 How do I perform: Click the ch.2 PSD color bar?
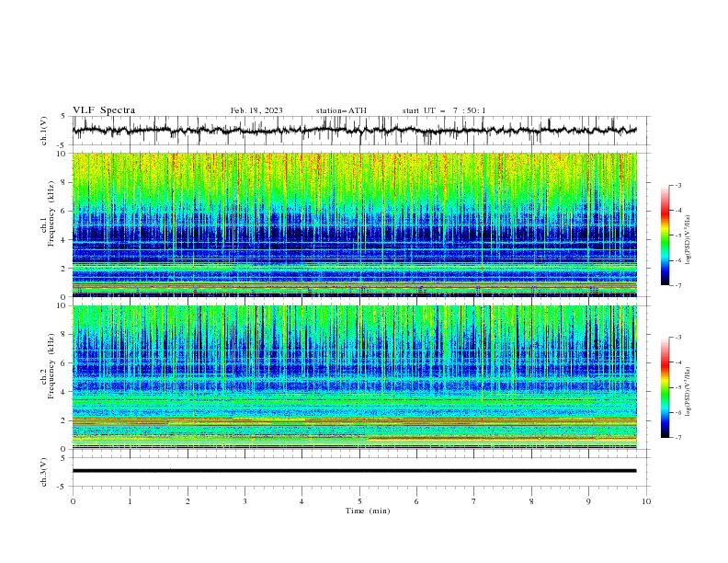click(x=665, y=387)
